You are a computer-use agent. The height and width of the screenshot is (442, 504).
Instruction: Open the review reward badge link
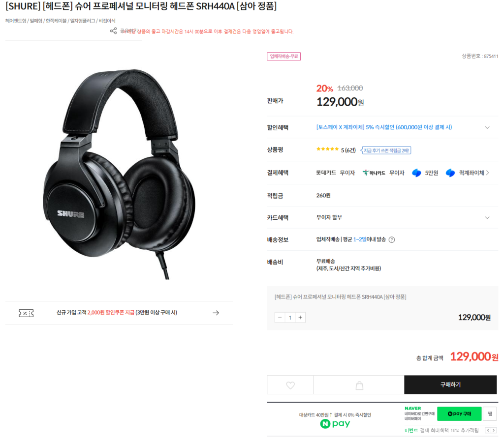pos(386,150)
